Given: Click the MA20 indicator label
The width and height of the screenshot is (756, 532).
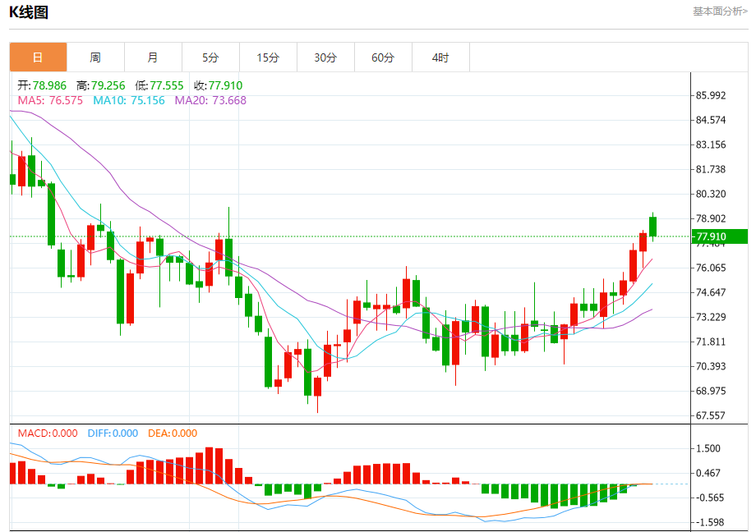Looking at the screenshot, I should pyautogui.click(x=210, y=100).
